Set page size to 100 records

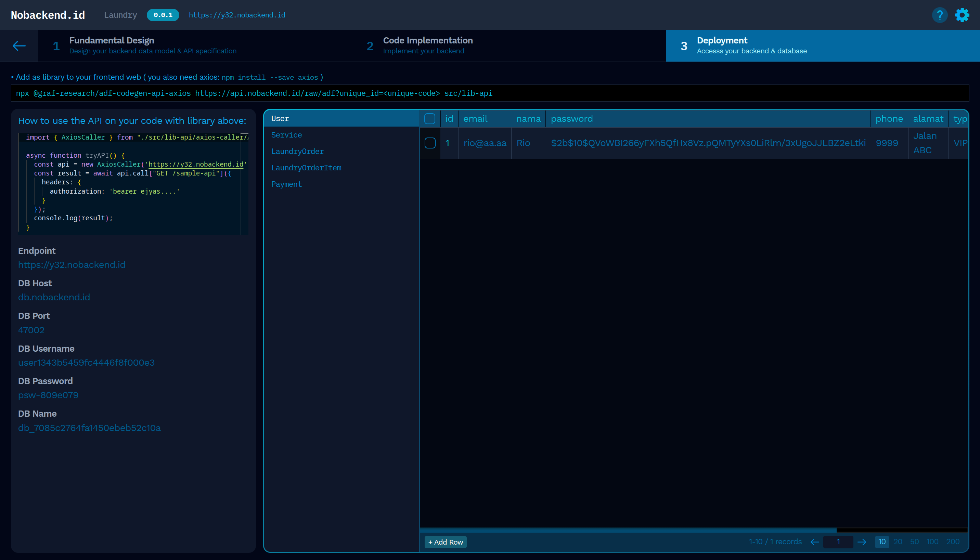[x=932, y=542]
